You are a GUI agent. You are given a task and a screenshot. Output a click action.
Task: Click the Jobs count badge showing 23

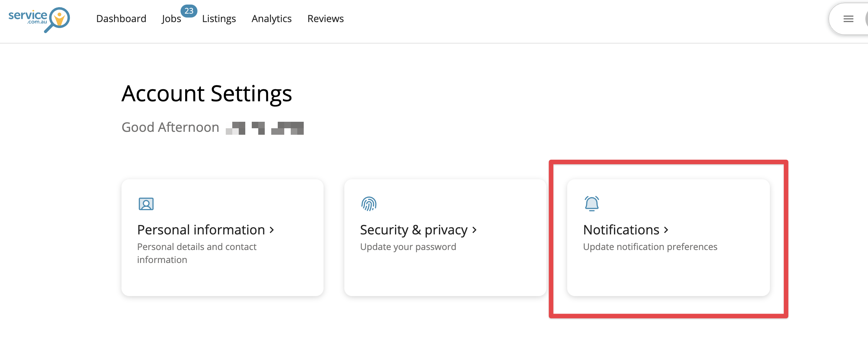(x=189, y=11)
